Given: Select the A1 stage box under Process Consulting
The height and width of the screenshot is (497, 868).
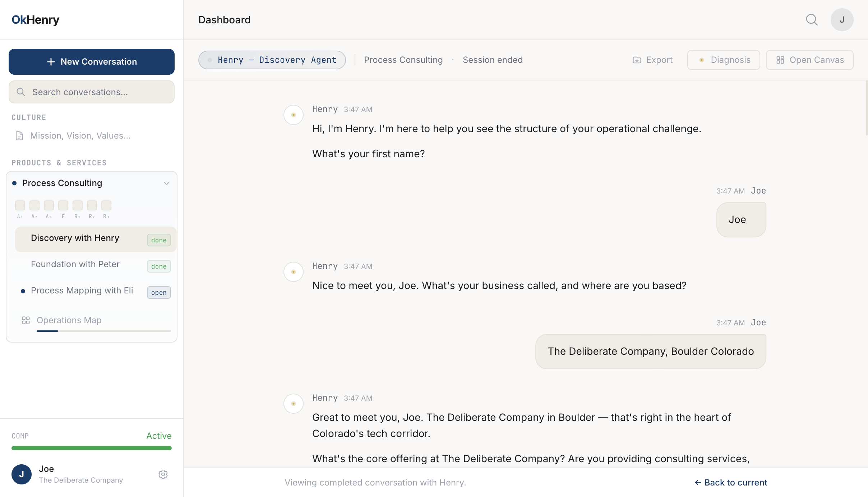Looking at the screenshot, I should [20, 205].
